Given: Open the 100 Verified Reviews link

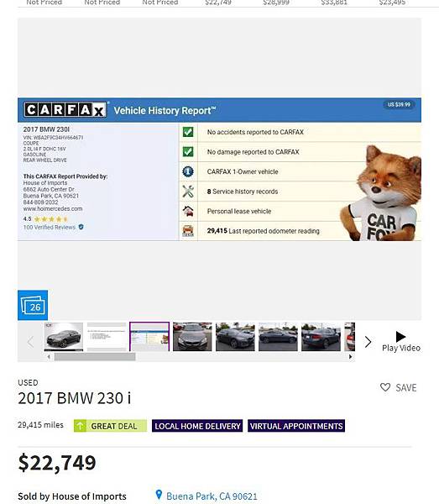Looking at the screenshot, I should 50,228.
